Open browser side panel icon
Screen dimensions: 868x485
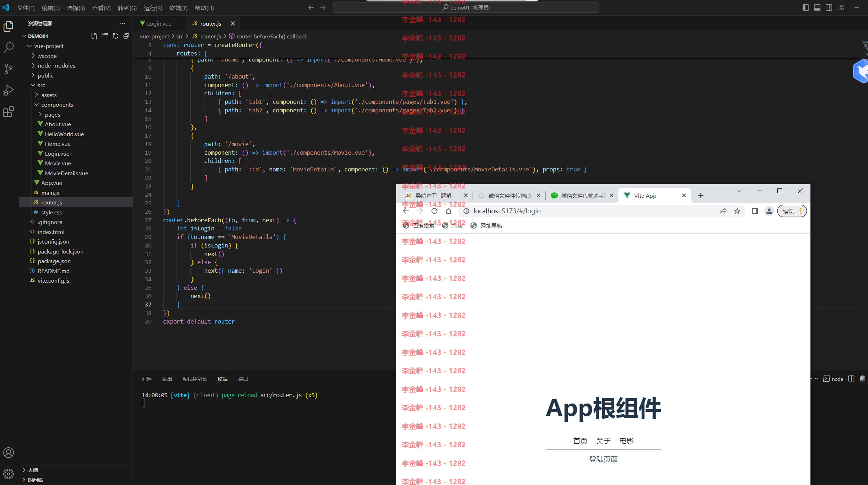[755, 211]
